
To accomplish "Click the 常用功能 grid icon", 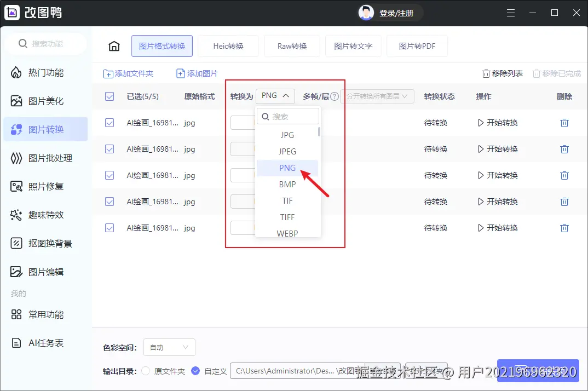I will (x=16, y=314).
